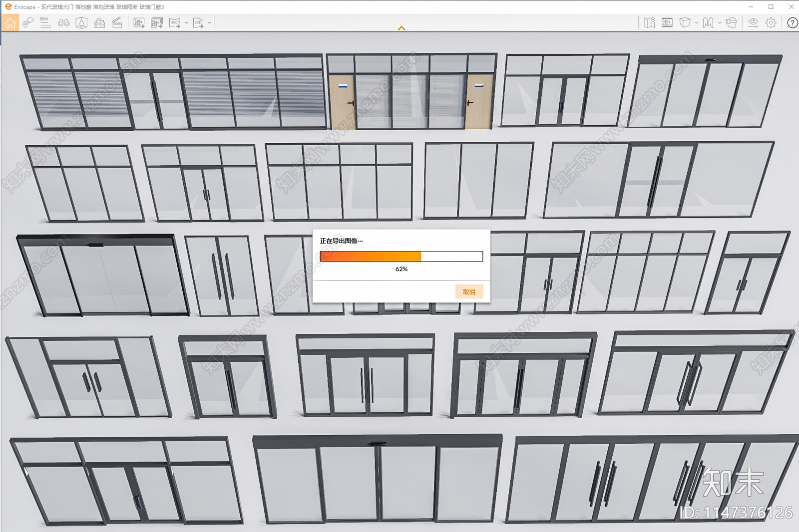The height and width of the screenshot is (532, 799).
Task: Close the Enscape window
Action: [791, 7]
